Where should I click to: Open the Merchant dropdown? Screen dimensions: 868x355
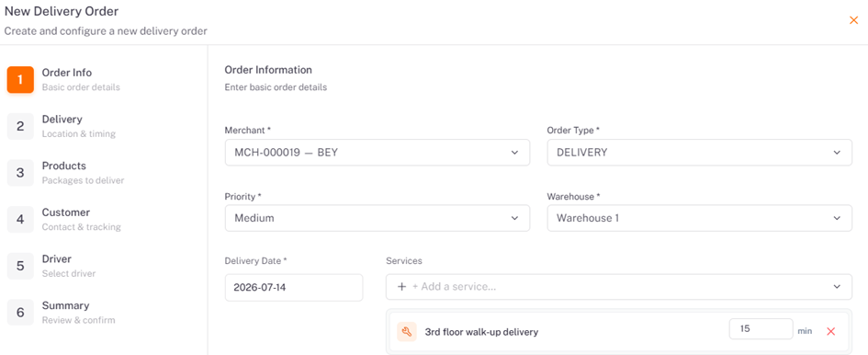pos(377,152)
